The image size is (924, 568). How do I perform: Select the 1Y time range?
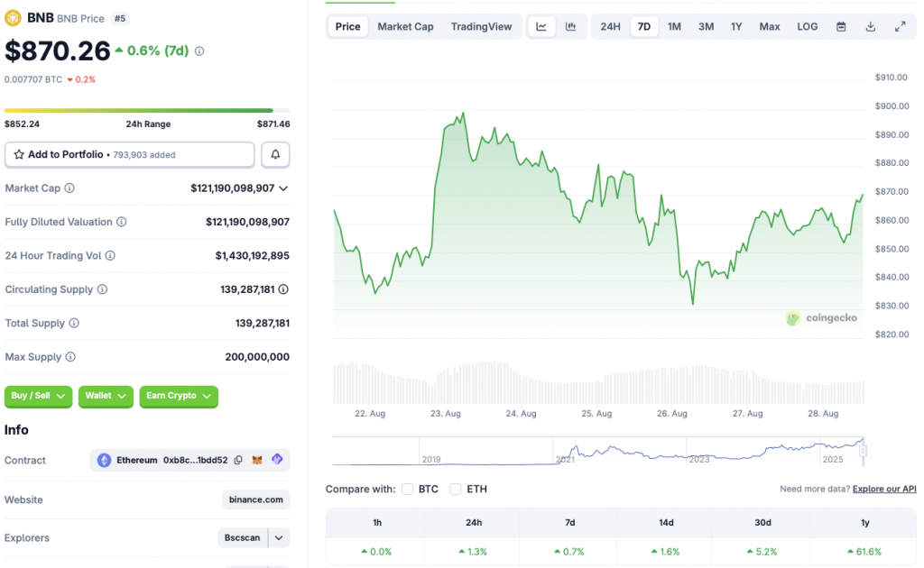pyautogui.click(x=736, y=26)
